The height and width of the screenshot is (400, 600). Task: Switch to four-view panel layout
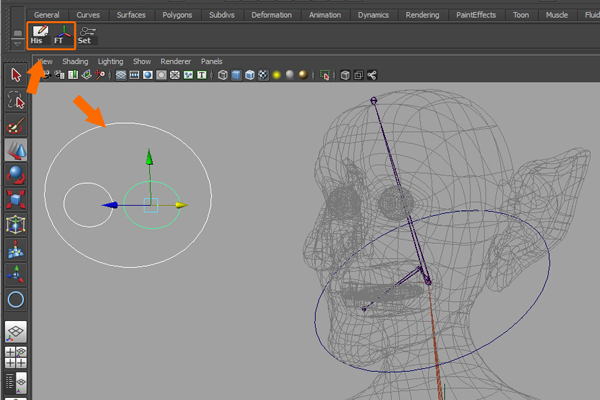(16, 358)
